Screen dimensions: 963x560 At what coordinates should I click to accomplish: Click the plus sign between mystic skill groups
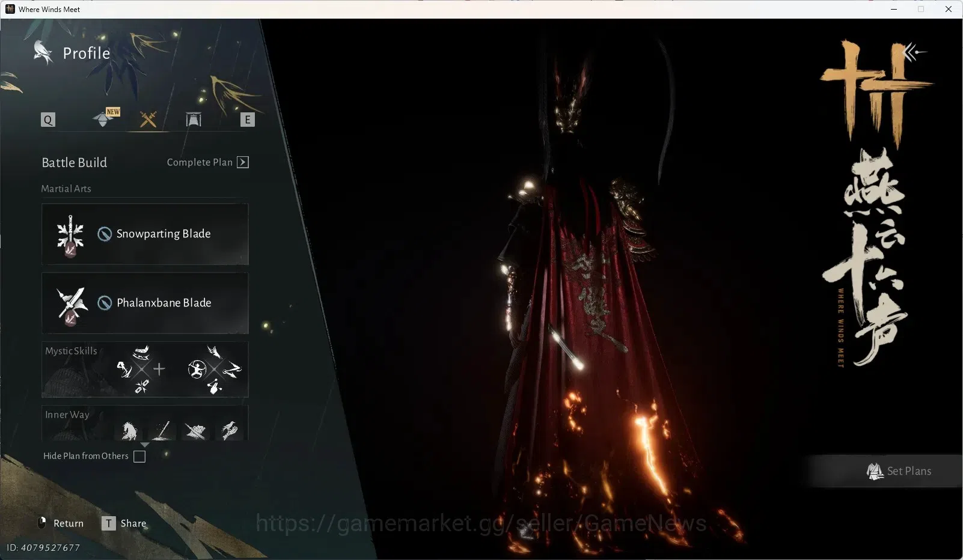point(159,369)
